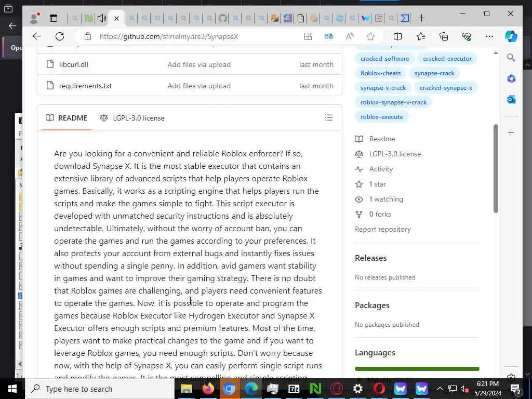The image size is (532, 399).
Task: Mute the tab with the speaker icon
Action: click(101, 18)
